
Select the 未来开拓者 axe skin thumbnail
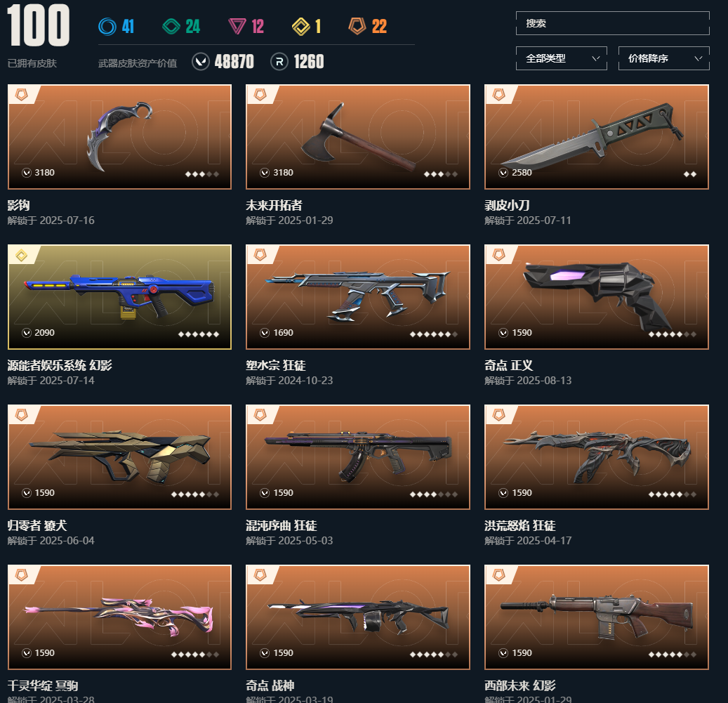pos(358,137)
